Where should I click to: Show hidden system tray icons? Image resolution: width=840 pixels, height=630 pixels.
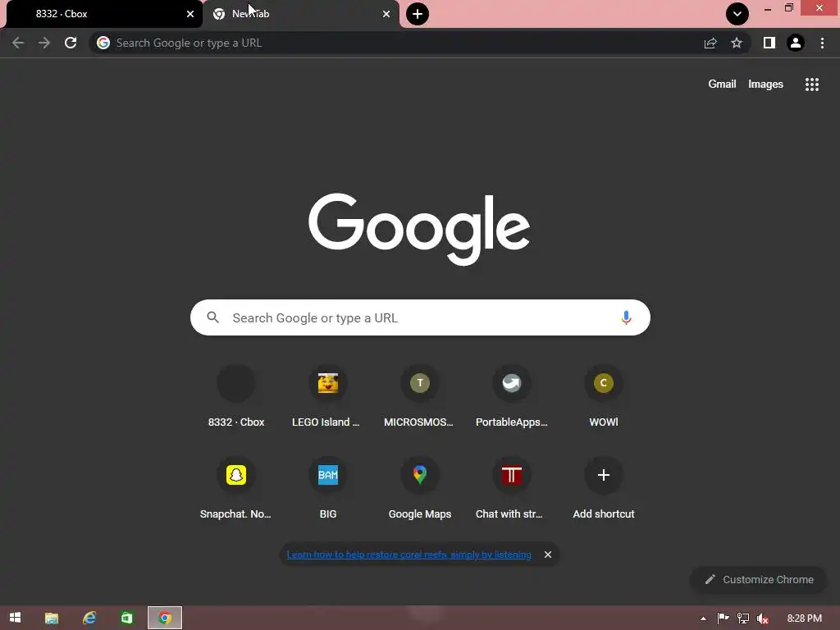click(x=703, y=619)
